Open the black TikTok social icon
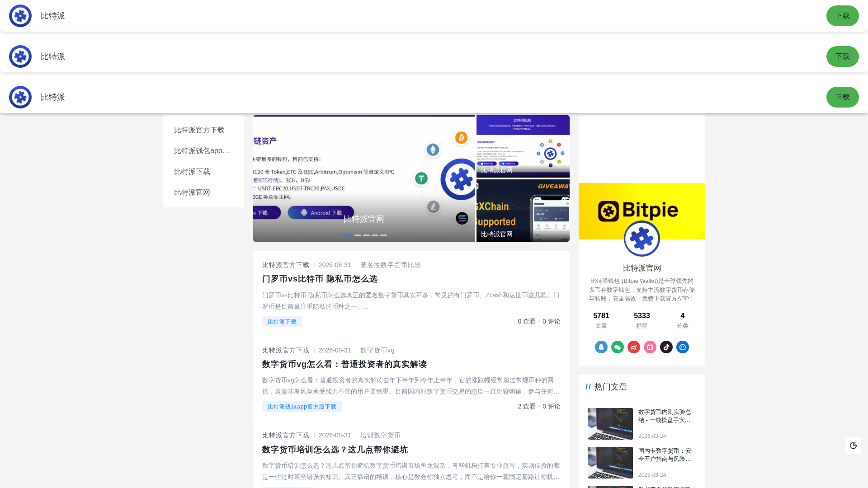Screen dimensions: 868x488 666,347
